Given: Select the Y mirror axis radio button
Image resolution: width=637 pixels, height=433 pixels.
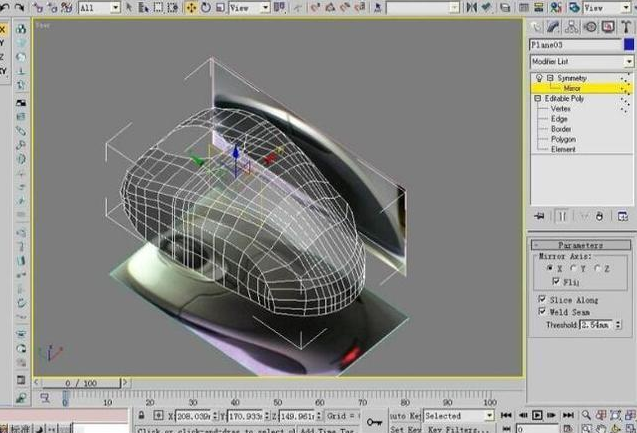Looking at the screenshot, I should click(573, 268).
